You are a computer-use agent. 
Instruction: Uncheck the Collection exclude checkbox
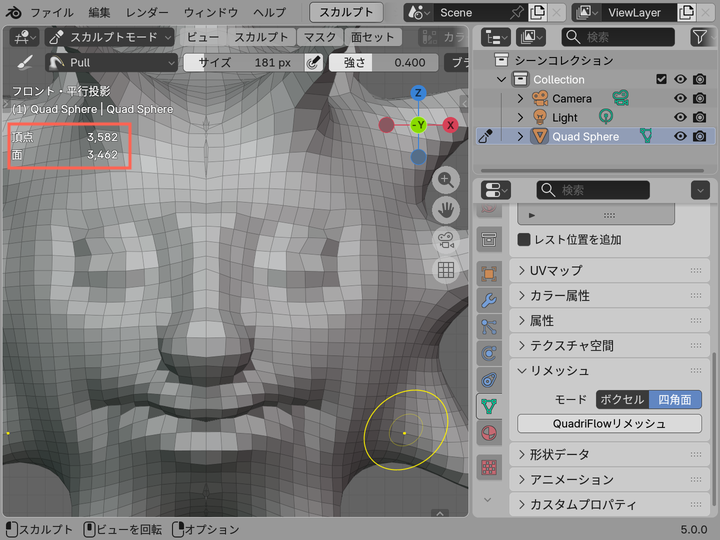pyautogui.click(x=661, y=79)
